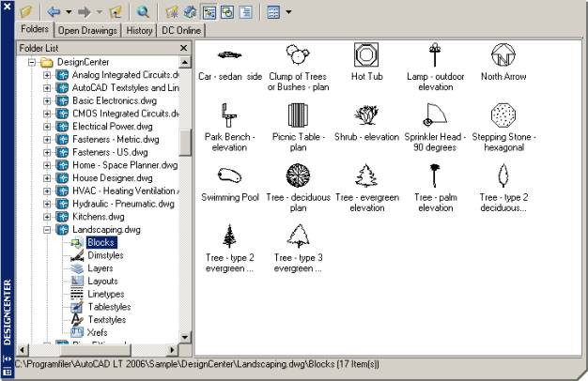Switch to the Folders tab
The image size is (588, 381).
pyautogui.click(x=35, y=29)
